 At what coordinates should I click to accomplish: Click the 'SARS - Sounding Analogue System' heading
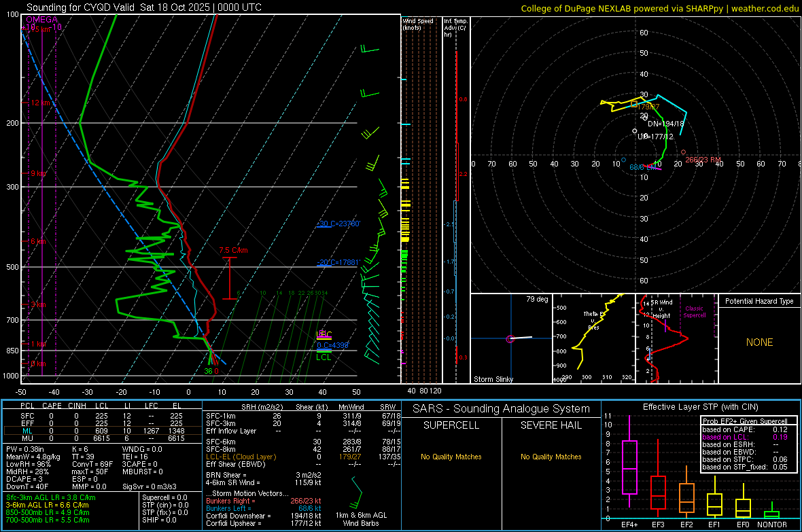point(501,409)
